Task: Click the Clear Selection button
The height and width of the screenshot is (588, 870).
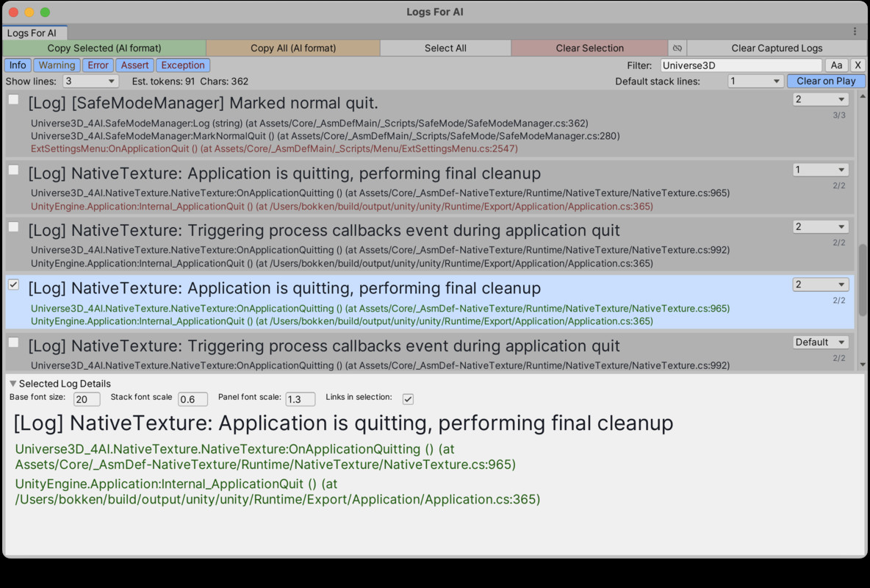Action: (589, 49)
